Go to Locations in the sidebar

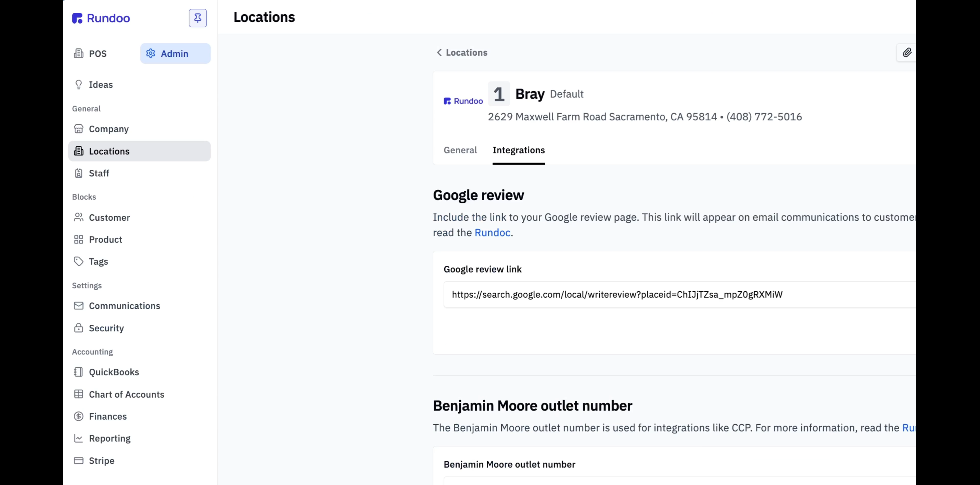[139, 151]
